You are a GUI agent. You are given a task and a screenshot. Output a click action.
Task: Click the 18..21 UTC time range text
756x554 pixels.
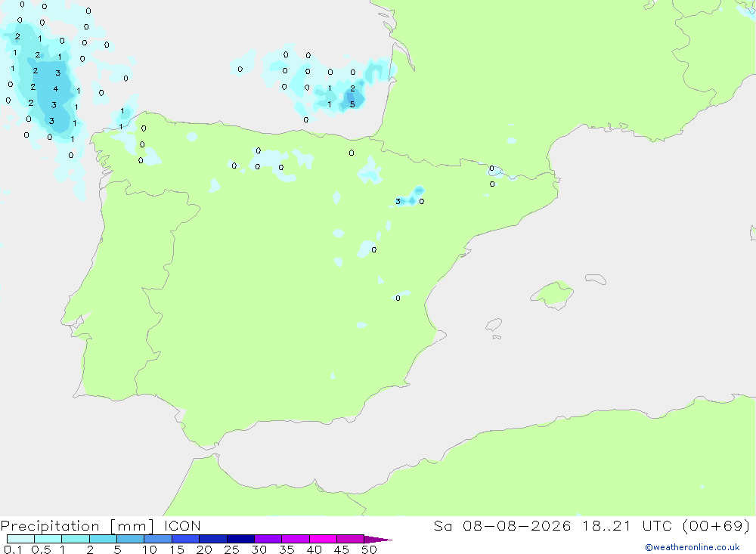click(x=606, y=525)
